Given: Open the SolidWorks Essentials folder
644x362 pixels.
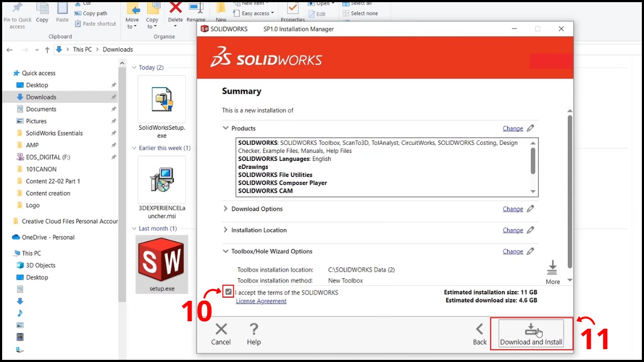Looking at the screenshot, I should (x=54, y=133).
